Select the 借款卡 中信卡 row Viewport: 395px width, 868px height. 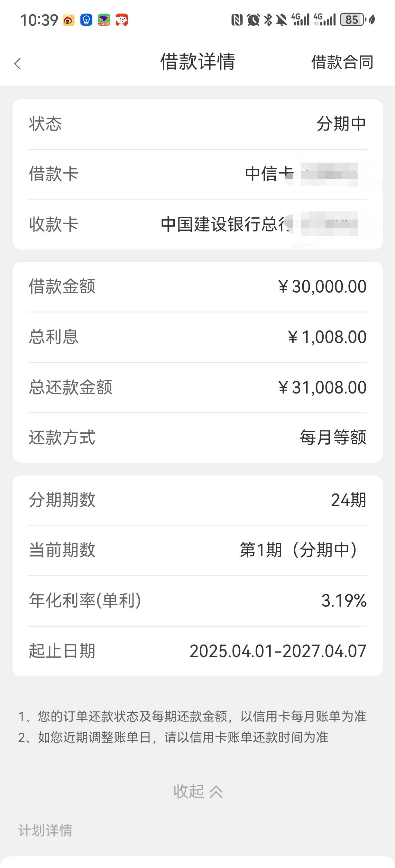(x=197, y=174)
